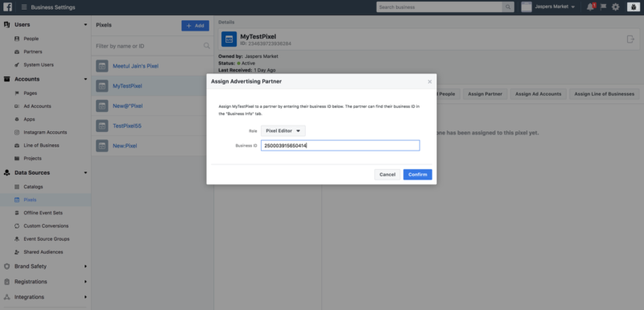Screen dimensions: 644x310
Task: Select MyTestPixel in the pixel list
Action: tap(152, 86)
